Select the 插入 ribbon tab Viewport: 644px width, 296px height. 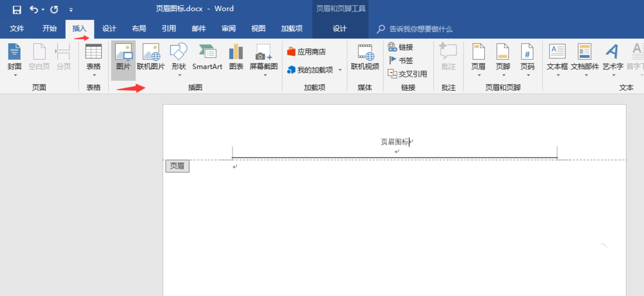(79, 28)
